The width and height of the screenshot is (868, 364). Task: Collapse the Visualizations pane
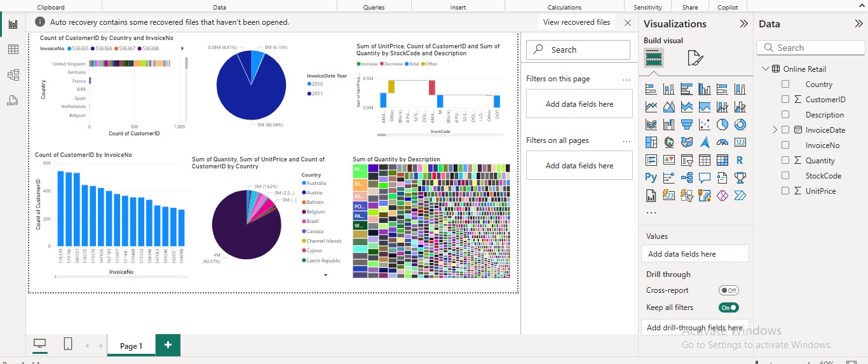tap(743, 24)
